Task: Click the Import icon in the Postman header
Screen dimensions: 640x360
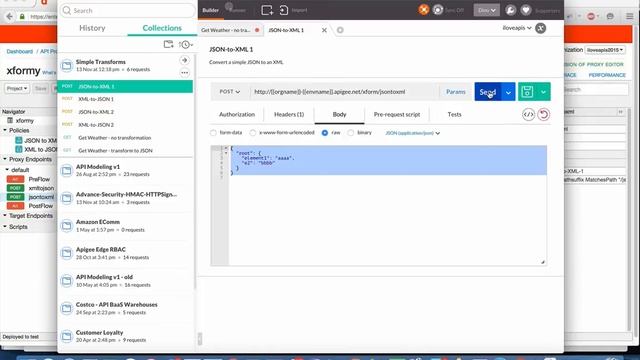Action: (x=284, y=10)
